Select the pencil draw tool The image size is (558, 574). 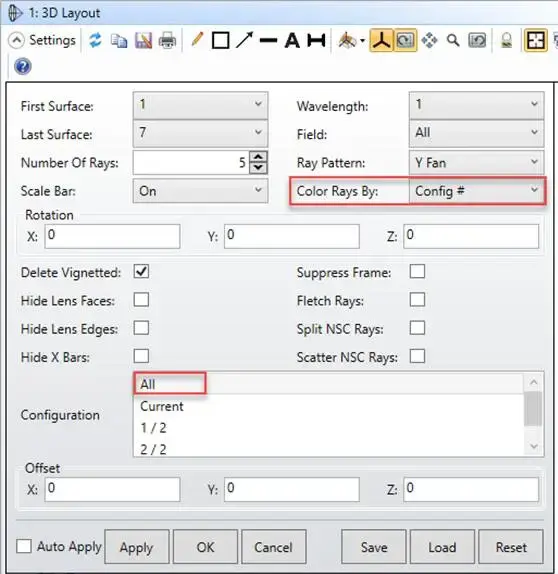click(197, 40)
